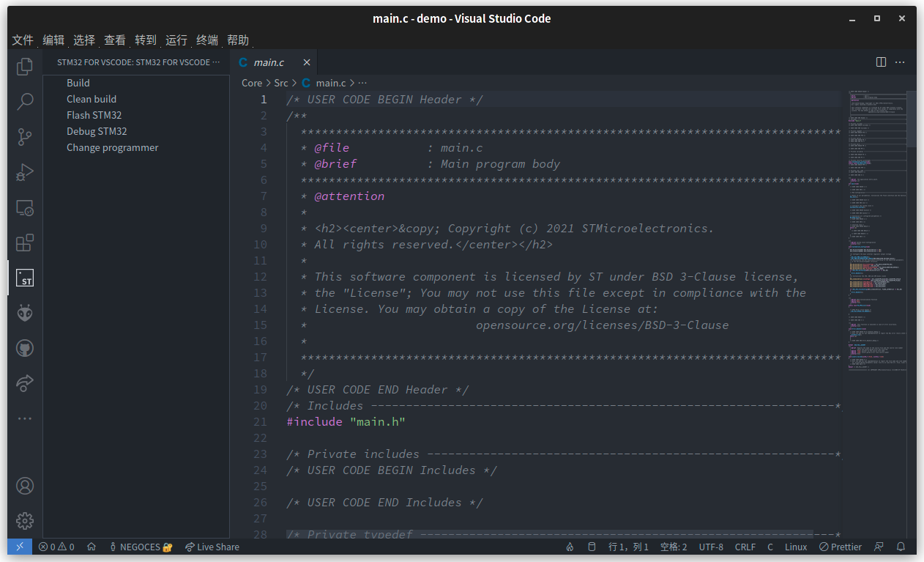Open the Accounts icon

(x=25, y=485)
